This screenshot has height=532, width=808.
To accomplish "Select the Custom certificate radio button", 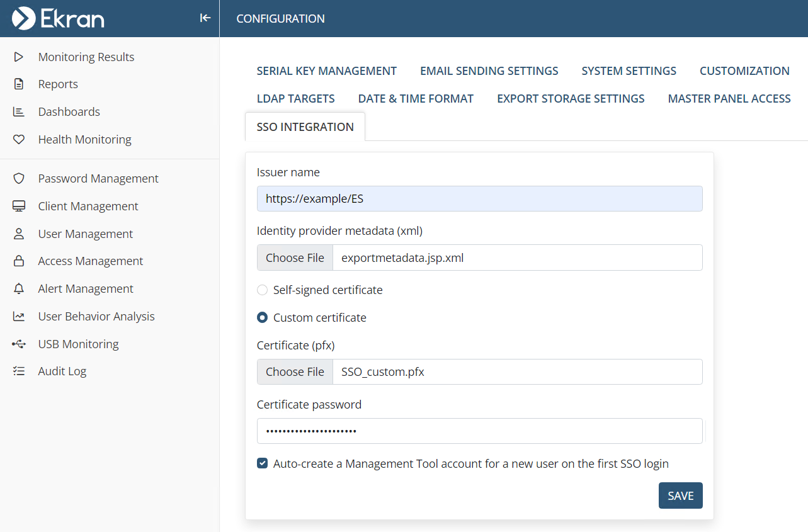I will click(x=263, y=318).
